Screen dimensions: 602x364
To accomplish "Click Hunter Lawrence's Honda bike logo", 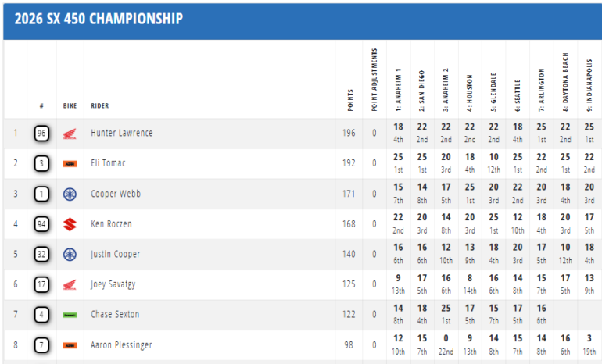I will 70,134.
